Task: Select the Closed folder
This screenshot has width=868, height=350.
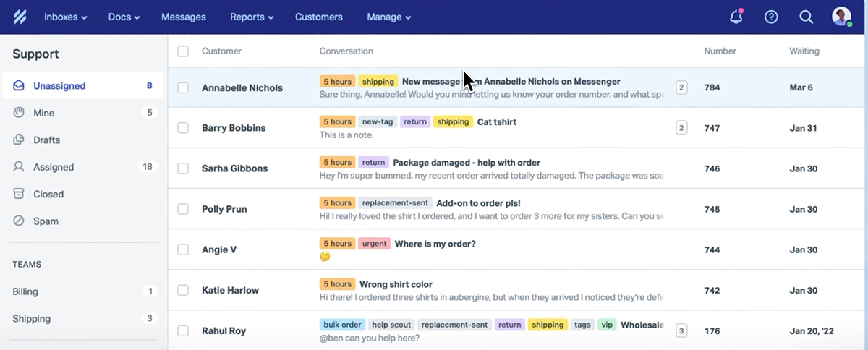Action: point(83,194)
